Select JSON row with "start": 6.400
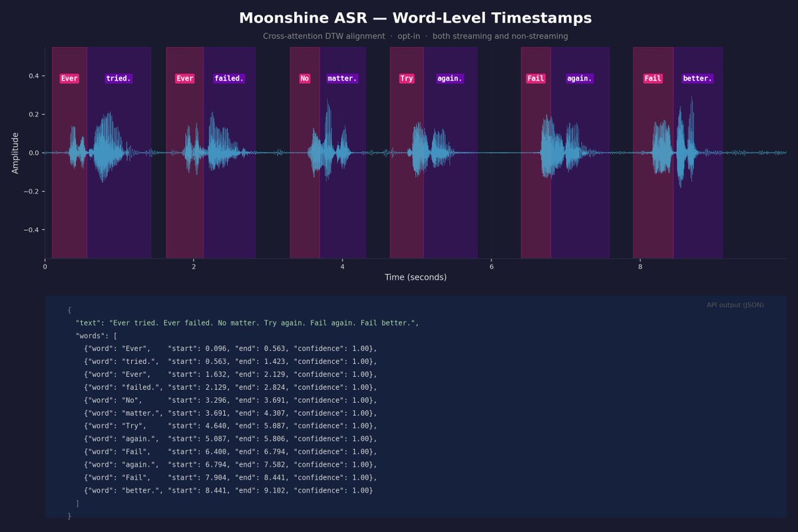Viewport: 798px width, 532px height. point(230,452)
